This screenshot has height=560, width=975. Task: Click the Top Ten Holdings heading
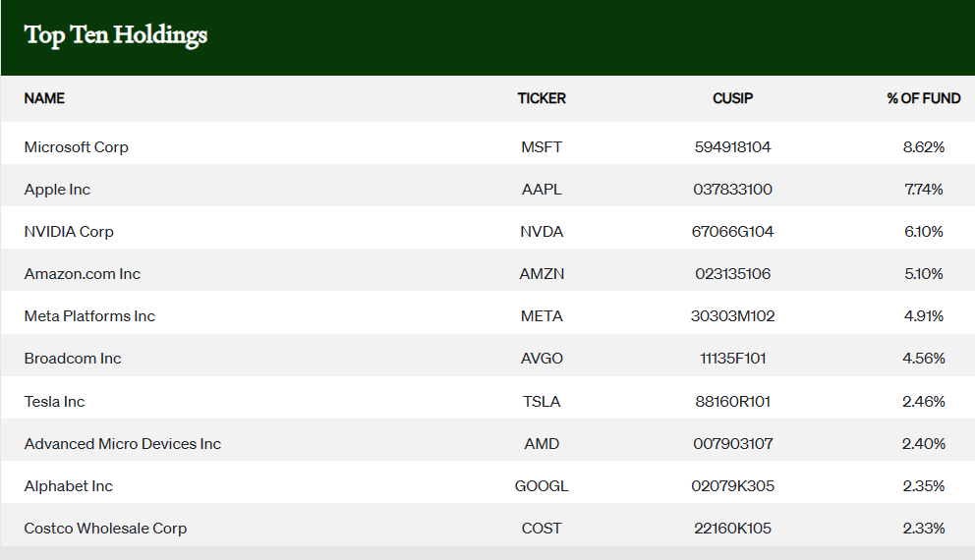coord(116,35)
